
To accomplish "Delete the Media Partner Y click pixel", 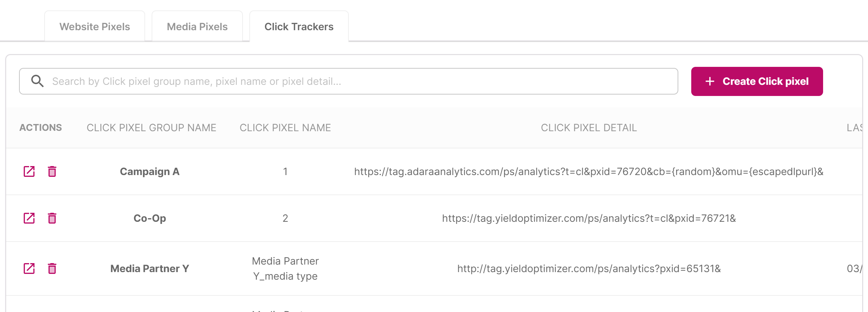I will click(x=52, y=269).
